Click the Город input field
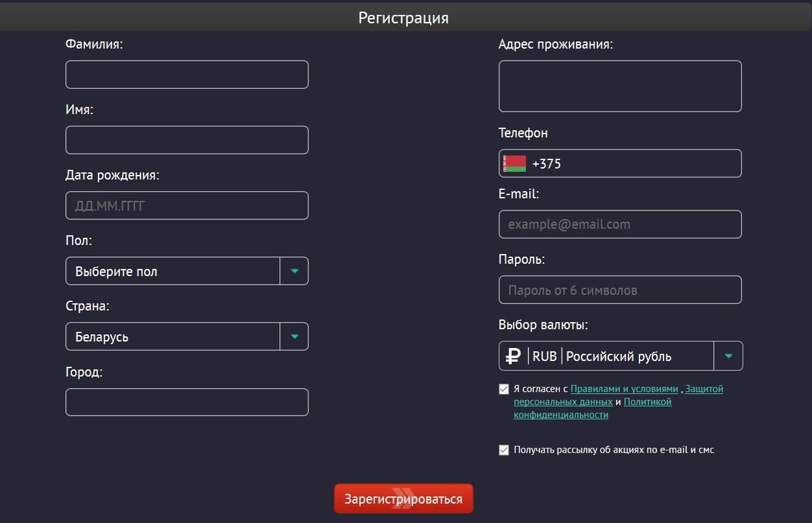 187,402
